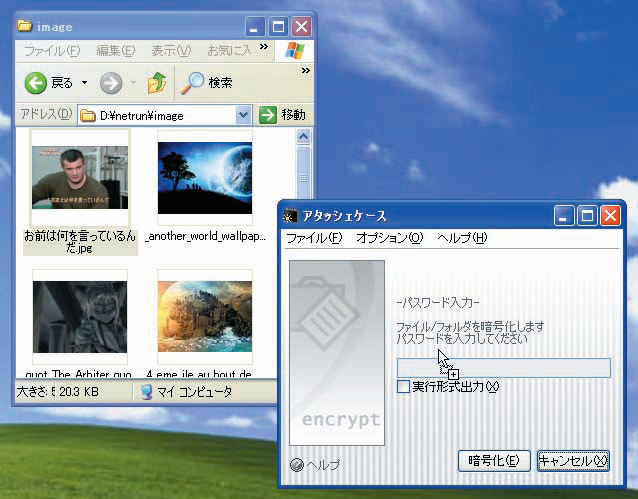Image resolution: width=638 pixels, height=499 pixels.
Task: Click the encrypt briefcase graphic panel
Action: 337,353
